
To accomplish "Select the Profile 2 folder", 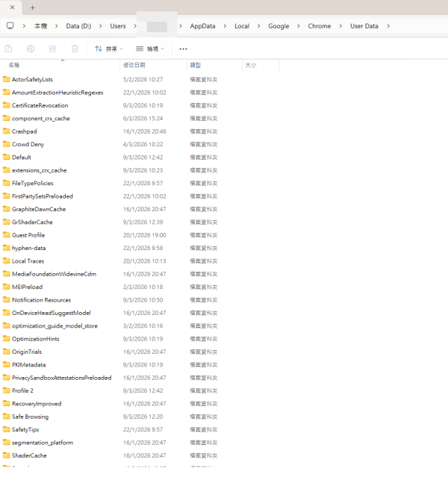I will click(22, 390).
